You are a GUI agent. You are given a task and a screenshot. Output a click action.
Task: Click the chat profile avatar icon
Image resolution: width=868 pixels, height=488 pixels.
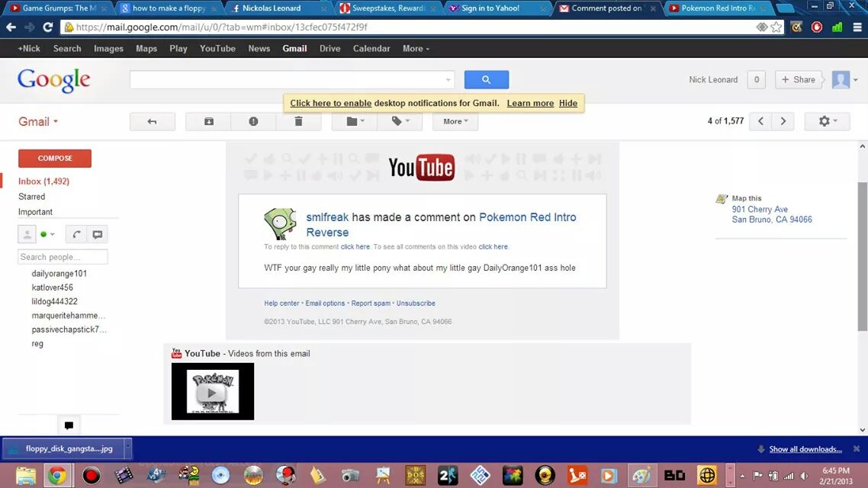(x=27, y=234)
